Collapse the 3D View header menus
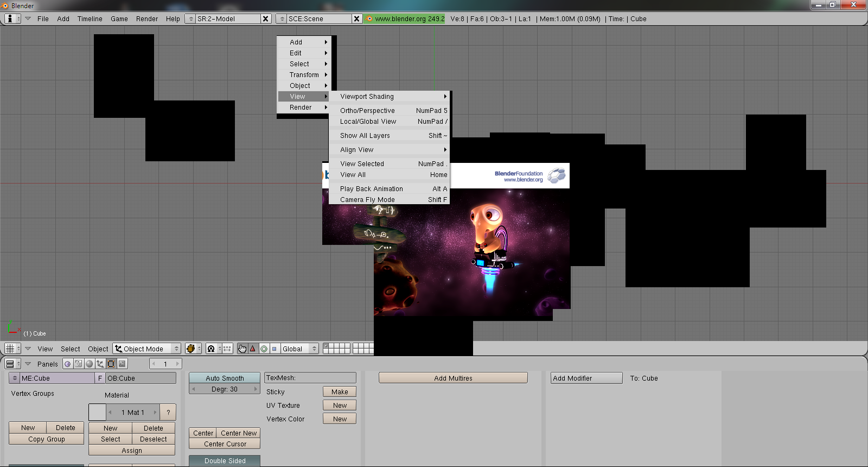868x467 pixels. click(28, 349)
